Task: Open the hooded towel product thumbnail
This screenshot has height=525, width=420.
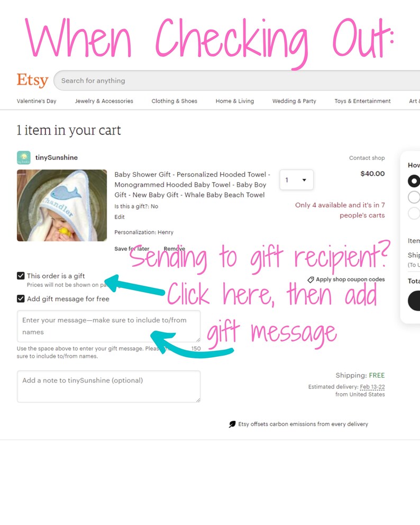Action: click(62, 205)
